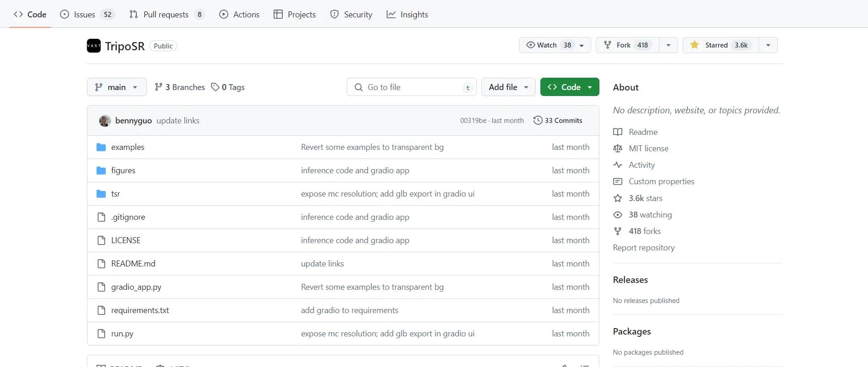Click the Starred button
868x367 pixels.
[721, 45]
